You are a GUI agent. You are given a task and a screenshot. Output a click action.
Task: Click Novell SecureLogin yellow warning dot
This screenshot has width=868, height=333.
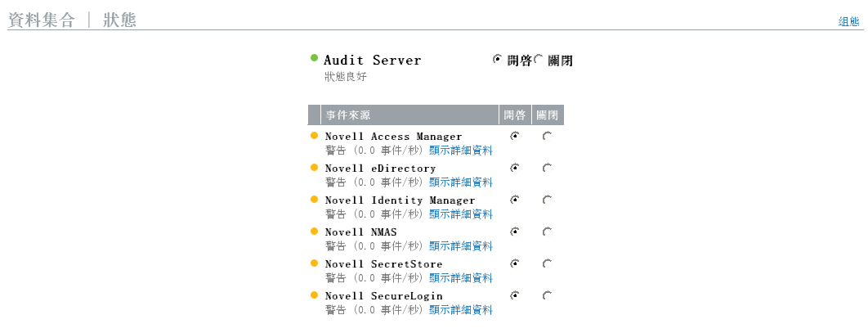(x=315, y=295)
